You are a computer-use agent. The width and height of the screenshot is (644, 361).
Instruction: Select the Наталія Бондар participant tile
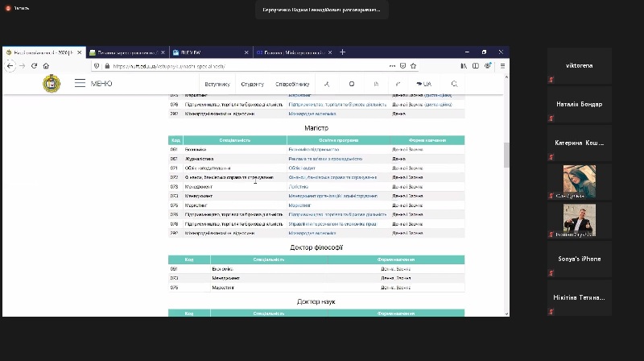point(579,105)
